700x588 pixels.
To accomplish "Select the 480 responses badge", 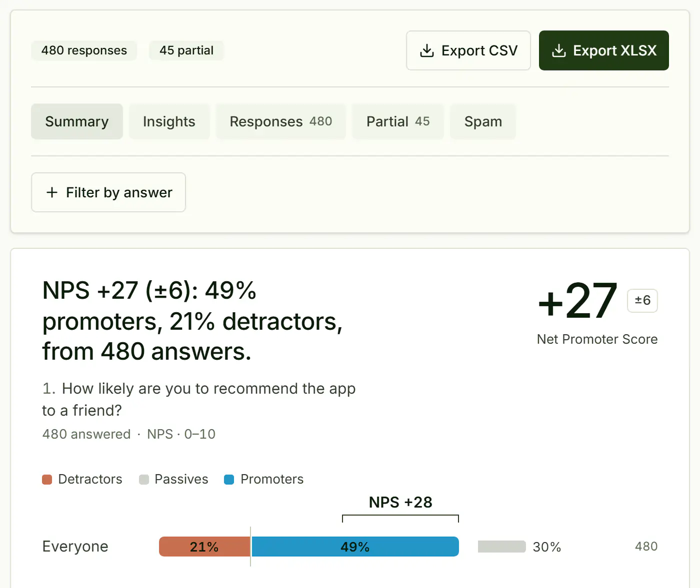I will tap(84, 50).
